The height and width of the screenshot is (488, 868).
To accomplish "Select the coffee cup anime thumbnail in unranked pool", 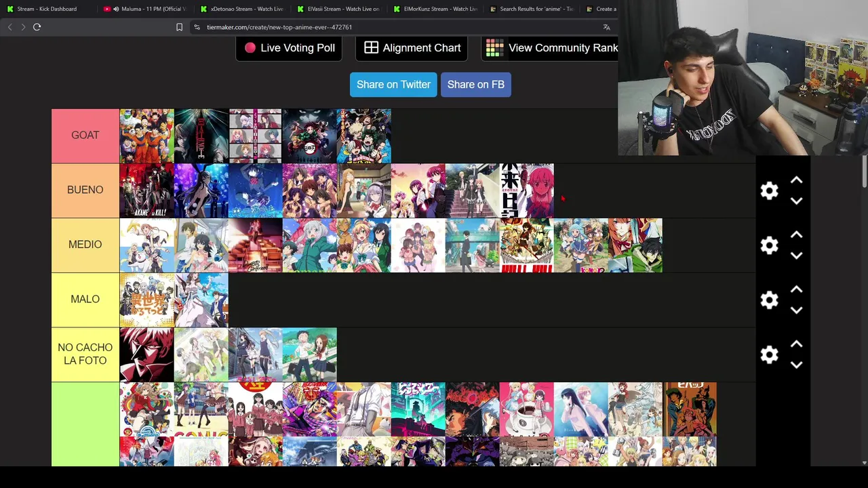I will (526, 409).
